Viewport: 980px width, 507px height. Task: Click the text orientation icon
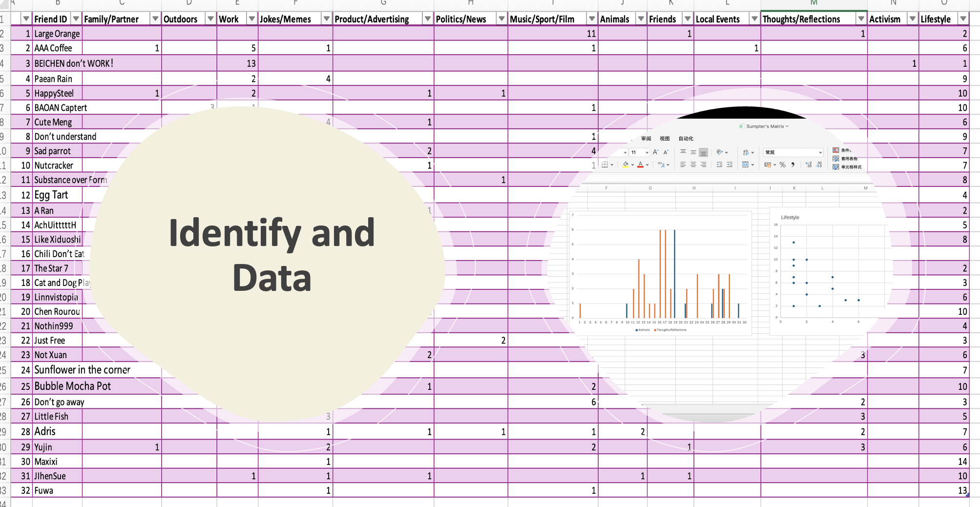[x=719, y=152]
